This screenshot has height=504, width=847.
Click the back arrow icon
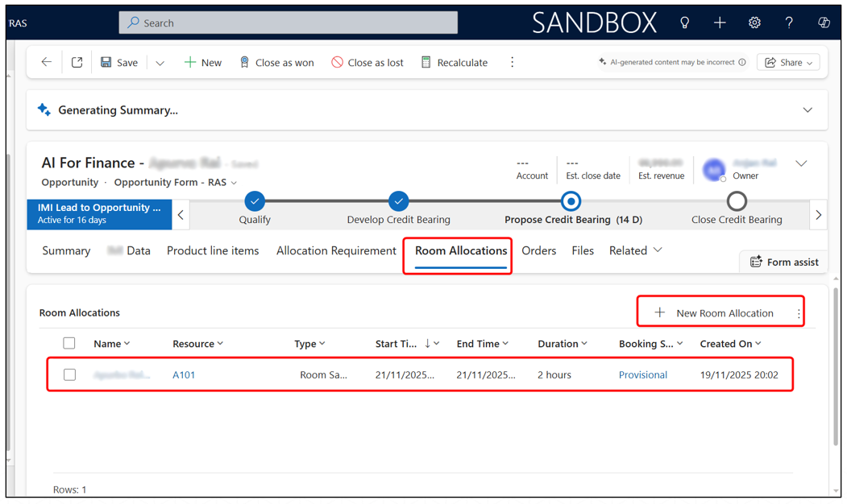coord(46,62)
